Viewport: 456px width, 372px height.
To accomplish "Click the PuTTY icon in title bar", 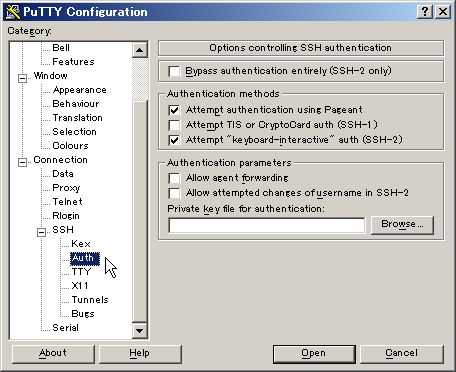I will [x=13, y=12].
